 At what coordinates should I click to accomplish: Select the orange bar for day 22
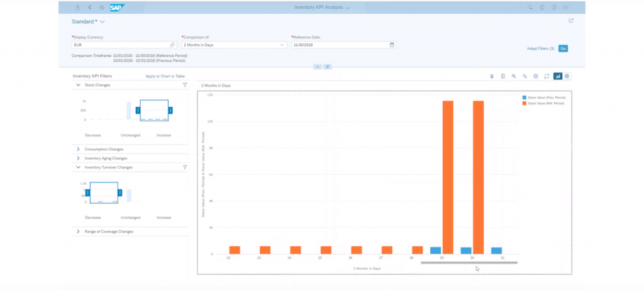(x=235, y=250)
